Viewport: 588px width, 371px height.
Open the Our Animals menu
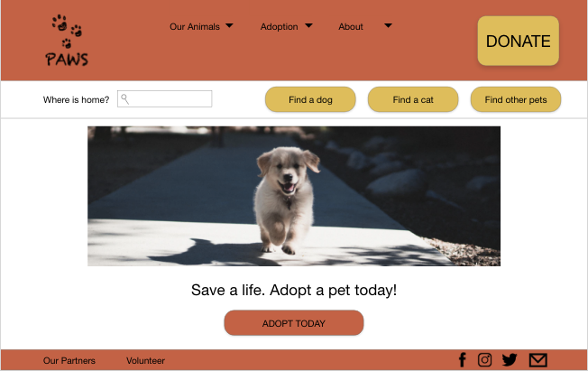[195, 27]
